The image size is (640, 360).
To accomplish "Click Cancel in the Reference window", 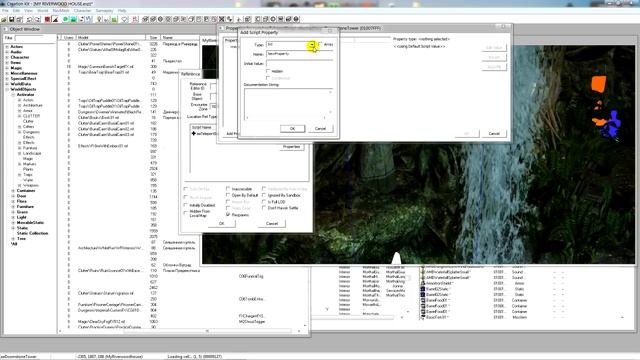I will coord(272,223).
